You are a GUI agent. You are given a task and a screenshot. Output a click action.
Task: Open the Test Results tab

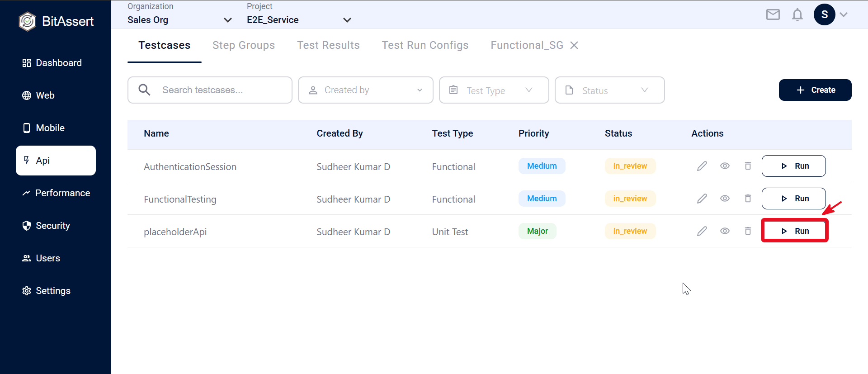(328, 45)
